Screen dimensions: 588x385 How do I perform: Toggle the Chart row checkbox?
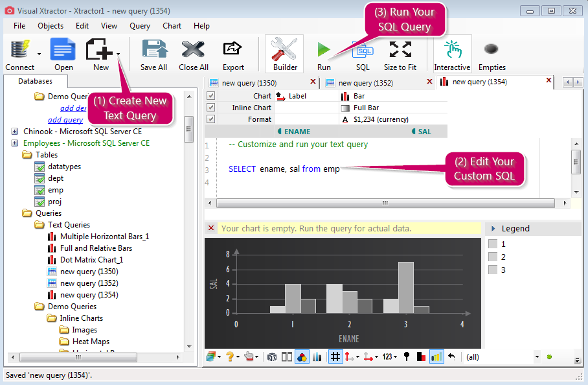[210, 95]
